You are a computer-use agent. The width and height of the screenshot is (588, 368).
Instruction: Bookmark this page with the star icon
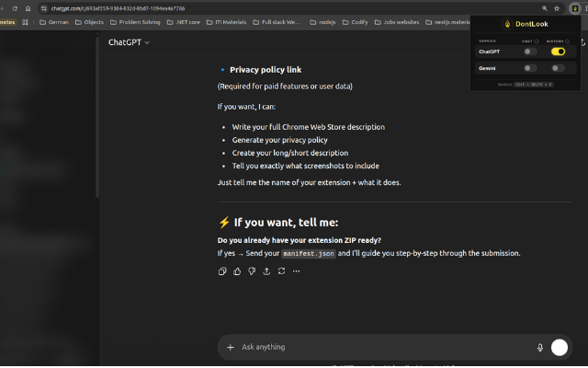pyautogui.click(x=557, y=8)
